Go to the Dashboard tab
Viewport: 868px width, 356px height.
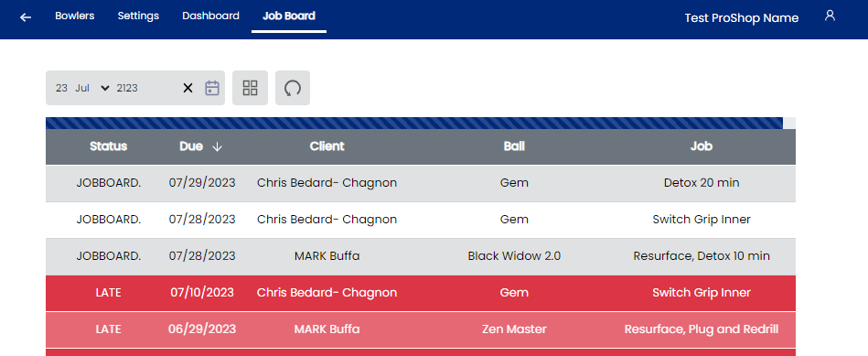point(211,16)
